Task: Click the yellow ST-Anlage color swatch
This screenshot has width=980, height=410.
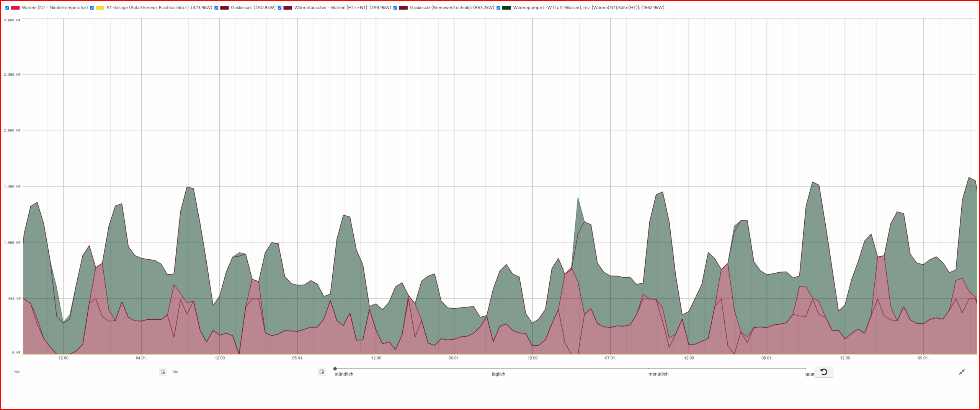Action: (100, 8)
